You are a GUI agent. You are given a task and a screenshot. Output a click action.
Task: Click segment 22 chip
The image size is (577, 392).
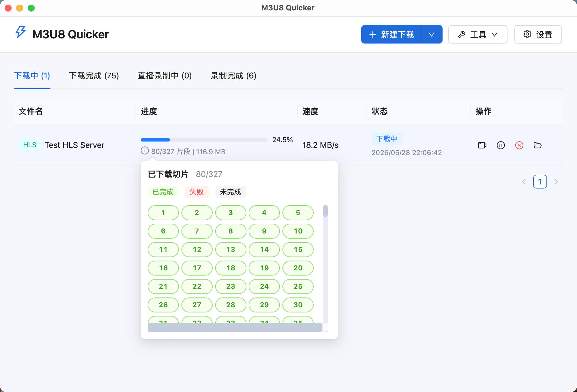197,287
